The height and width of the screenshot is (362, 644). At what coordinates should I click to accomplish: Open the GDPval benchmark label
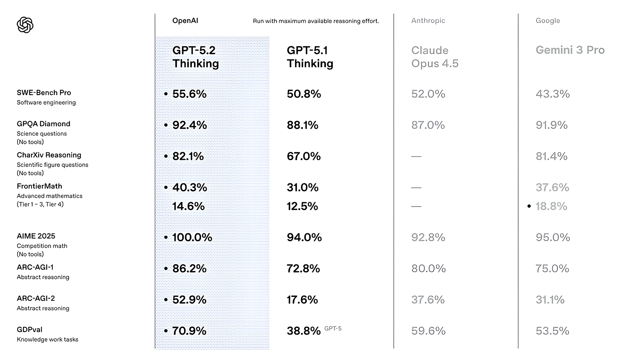point(30,330)
